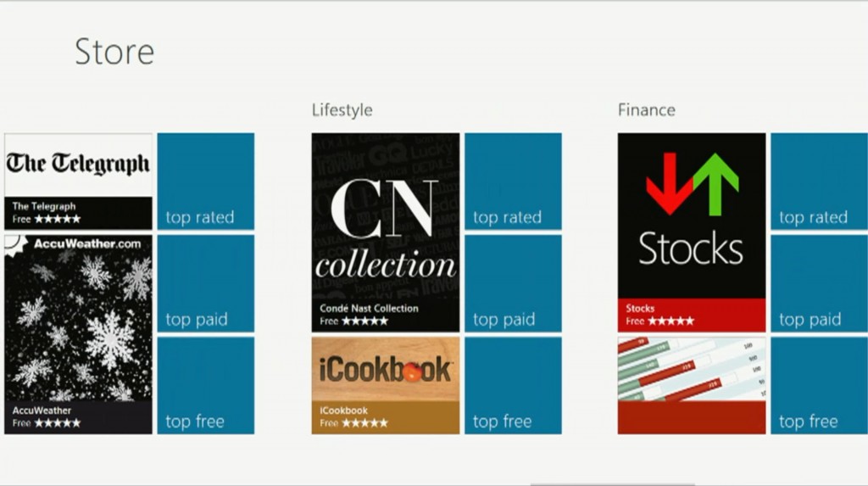Open the AccuWeather app tile

pos(78,334)
